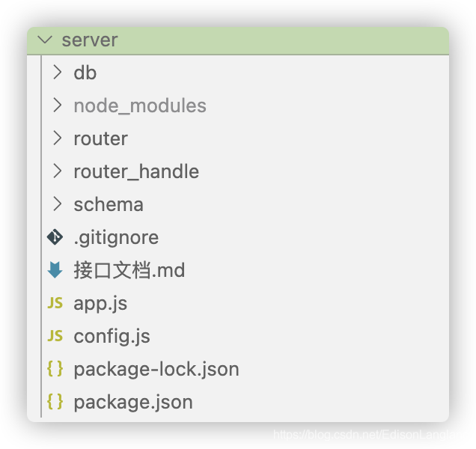Click the braces icon for package.json
Screen dimensions: 476x449
point(55,401)
